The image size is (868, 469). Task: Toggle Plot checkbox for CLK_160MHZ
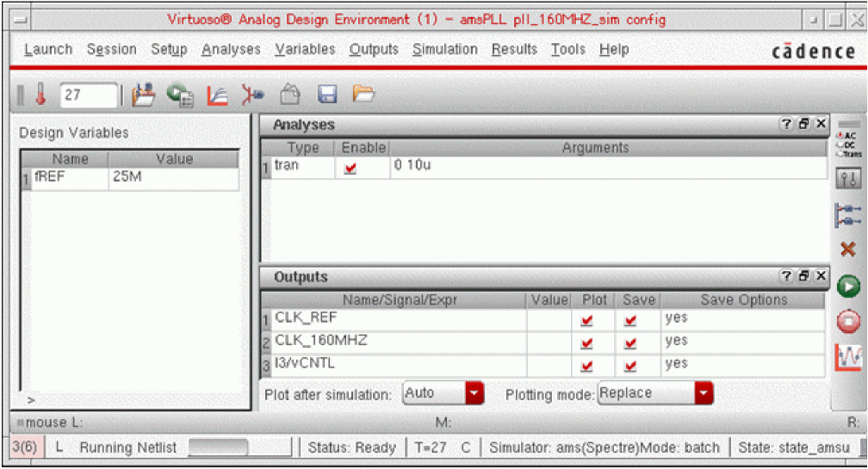click(586, 343)
